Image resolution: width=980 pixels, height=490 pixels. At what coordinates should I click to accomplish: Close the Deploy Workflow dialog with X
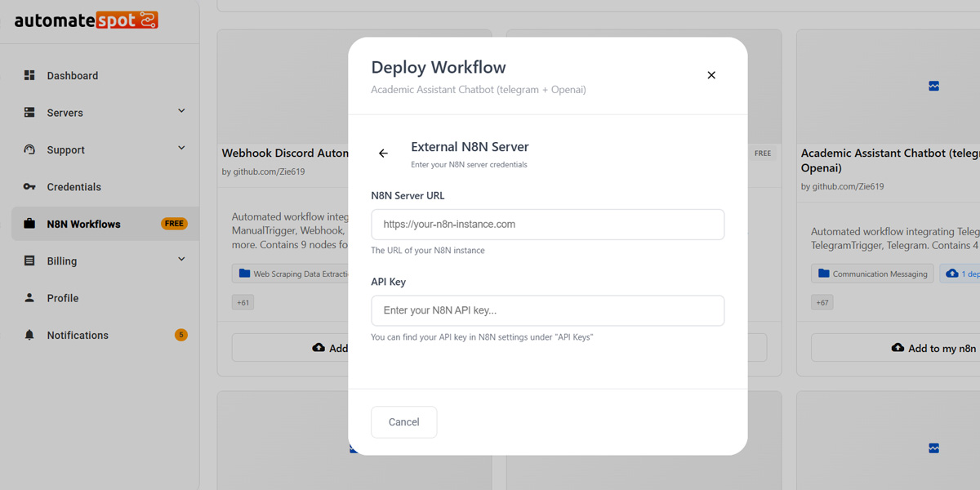pos(711,75)
